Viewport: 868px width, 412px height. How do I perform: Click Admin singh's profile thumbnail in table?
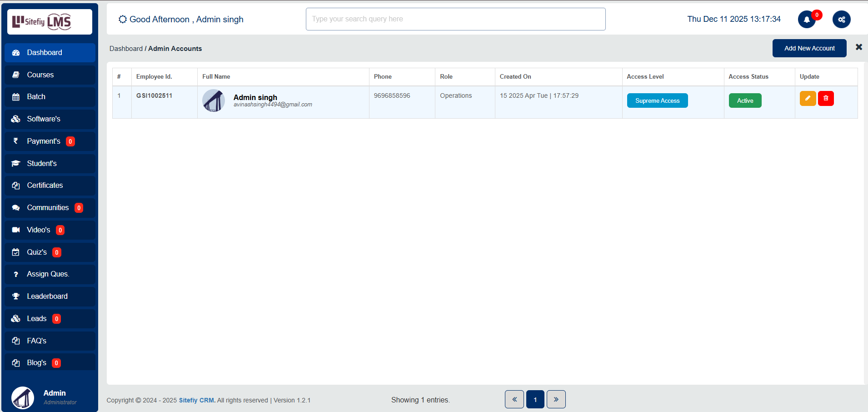(x=214, y=100)
